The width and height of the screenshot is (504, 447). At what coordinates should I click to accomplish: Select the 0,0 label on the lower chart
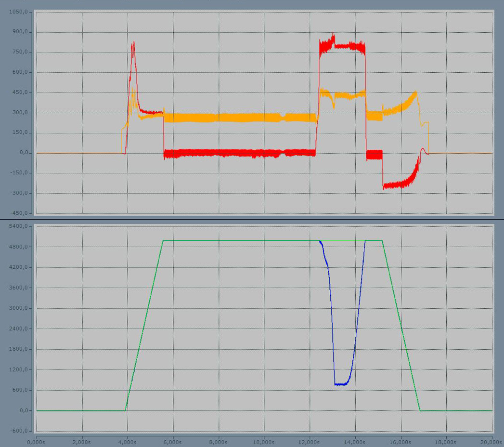coord(24,410)
